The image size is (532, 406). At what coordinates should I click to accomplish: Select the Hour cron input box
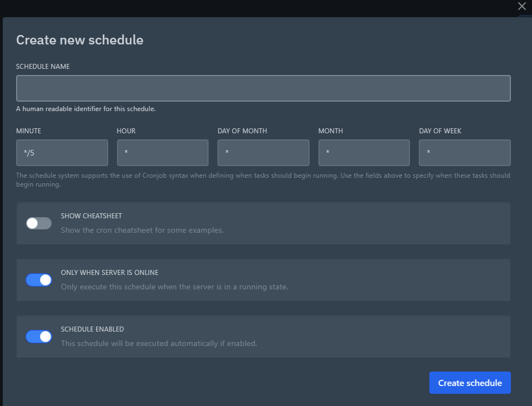(163, 153)
